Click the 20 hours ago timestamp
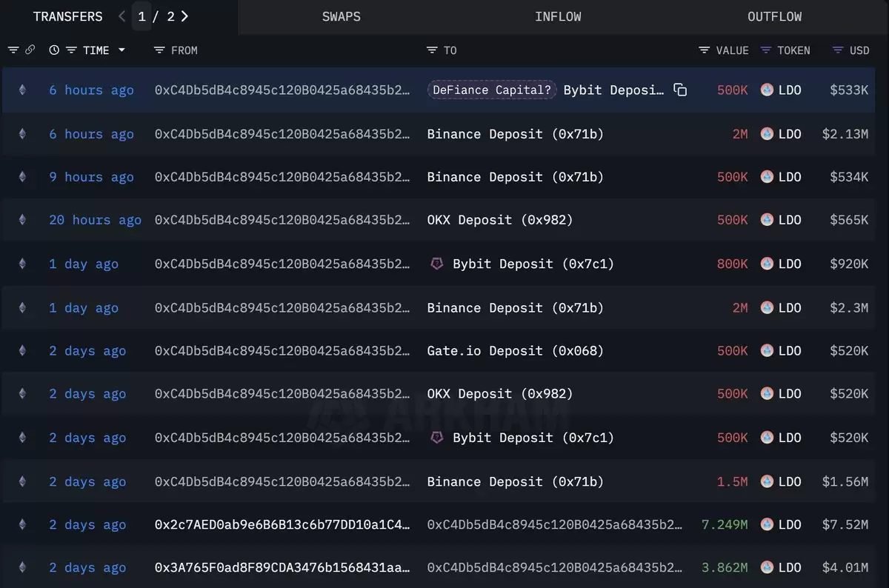The image size is (889, 588). [x=95, y=220]
